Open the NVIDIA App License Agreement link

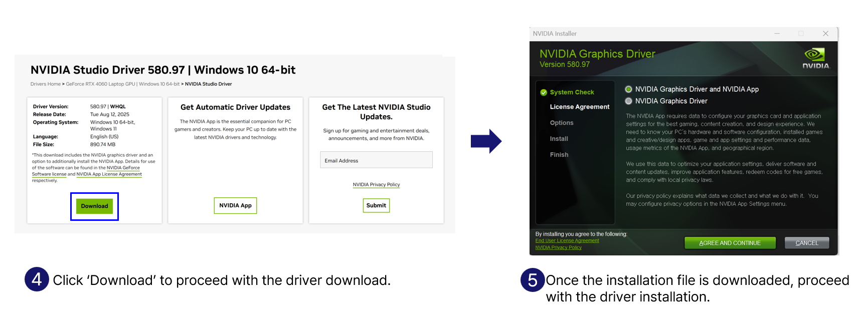tap(109, 174)
